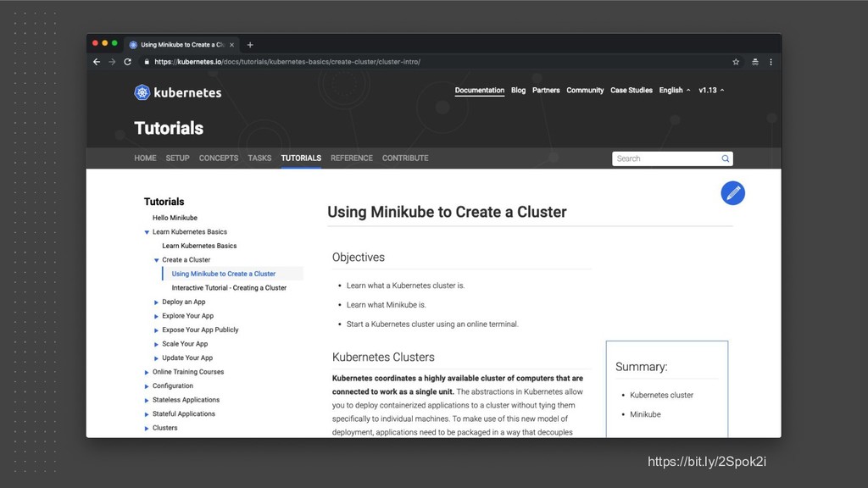Click the Kubernetes wheel logo
868x488 pixels.
coord(142,92)
